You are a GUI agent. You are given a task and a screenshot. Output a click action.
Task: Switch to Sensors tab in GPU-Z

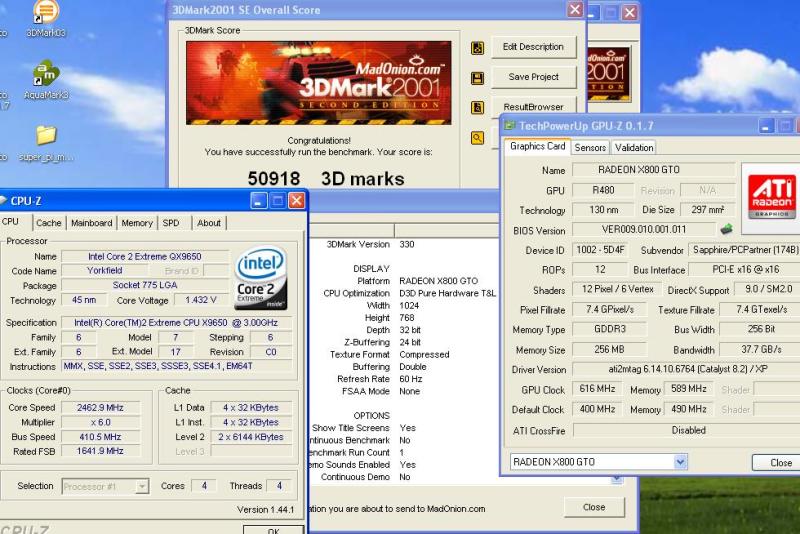(x=590, y=147)
